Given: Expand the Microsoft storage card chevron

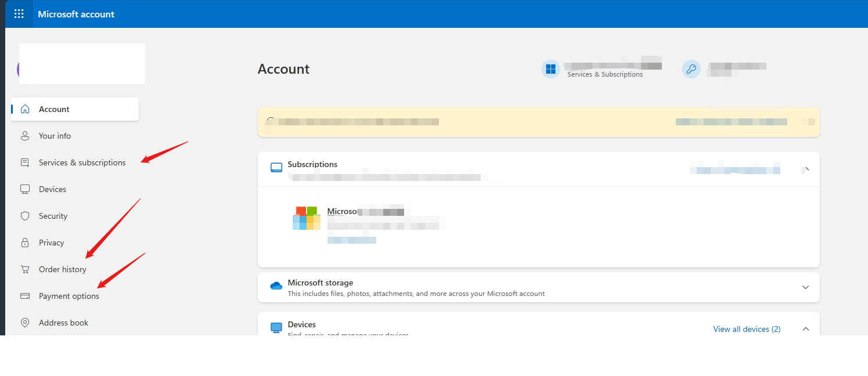Looking at the screenshot, I should click(x=805, y=287).
